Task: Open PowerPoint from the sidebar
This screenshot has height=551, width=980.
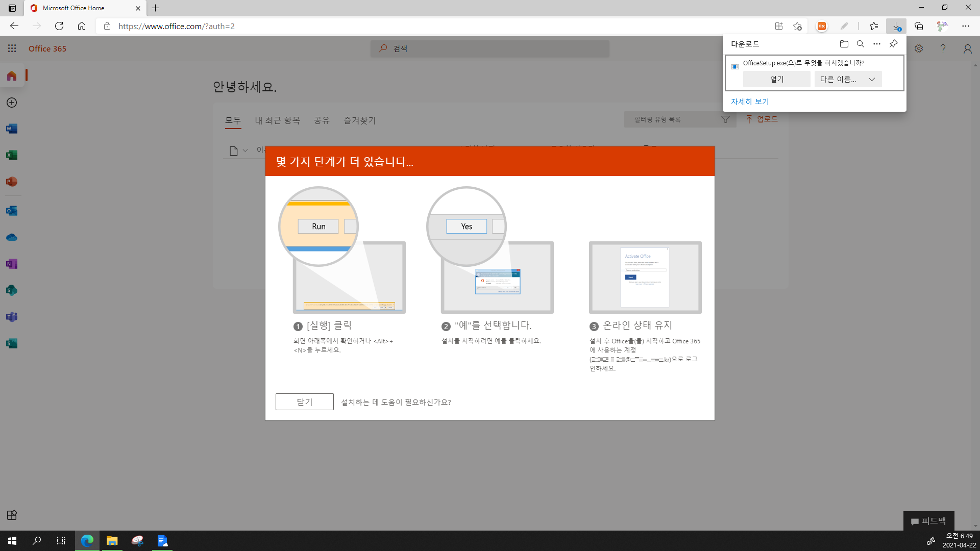Action: (12, 182)
